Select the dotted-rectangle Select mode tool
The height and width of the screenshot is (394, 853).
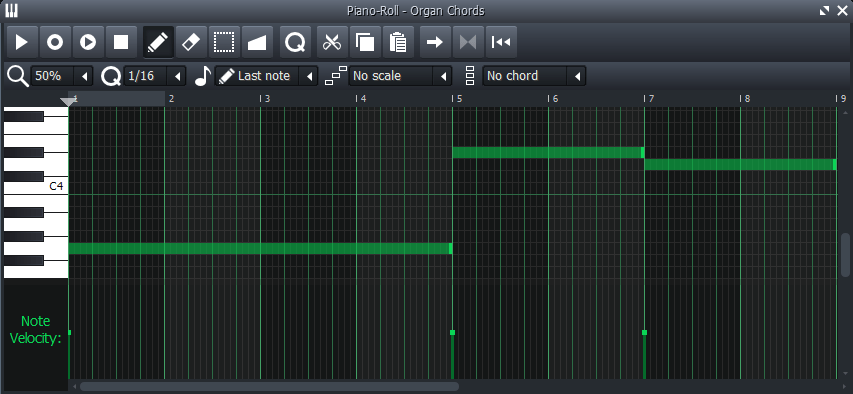coord(224,42)
